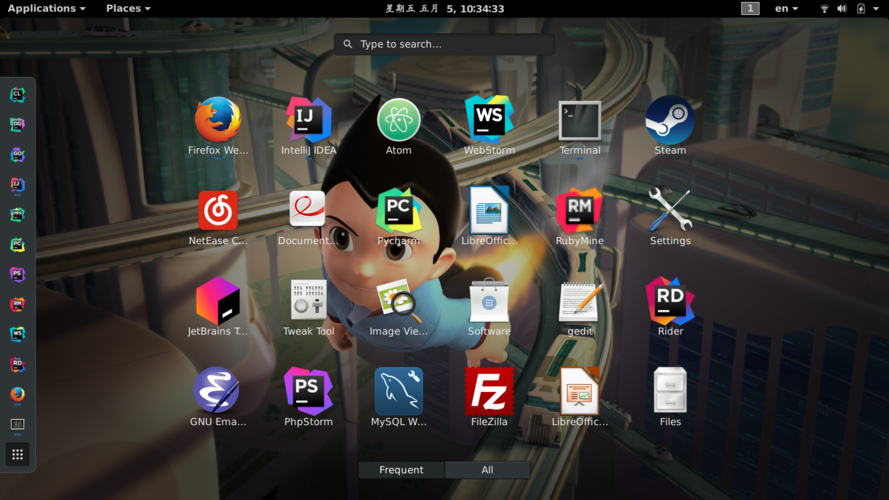This screenshot has width=889, height=500.
Task: Open Rider from the app grid
Action: [x=670, y=300]
